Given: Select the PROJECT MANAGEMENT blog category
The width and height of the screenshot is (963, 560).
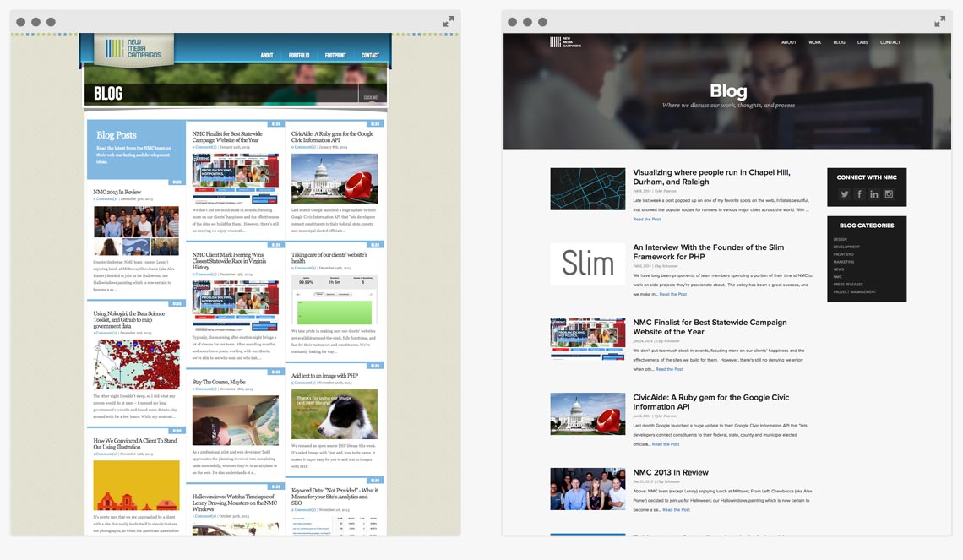Looking at the screenshot, I should tap(854, 291).
